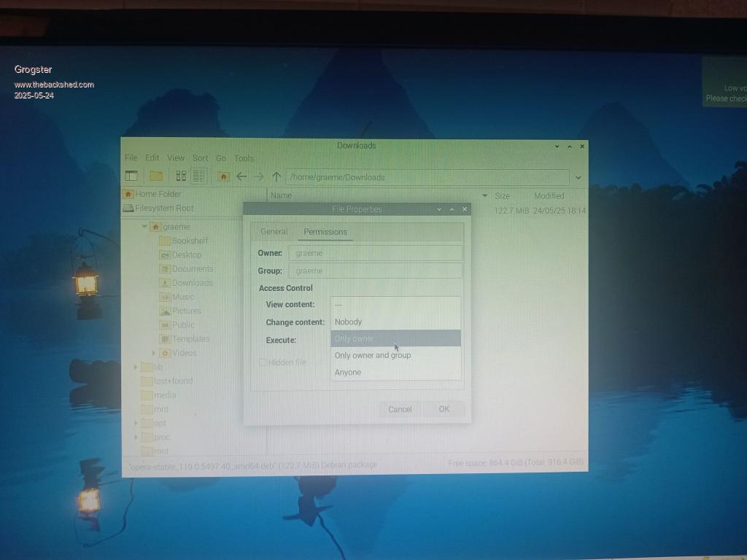Click the home folder toolbar icon
Screen dimensions: 747x560
pyautogui.click(x=223, y=176)
